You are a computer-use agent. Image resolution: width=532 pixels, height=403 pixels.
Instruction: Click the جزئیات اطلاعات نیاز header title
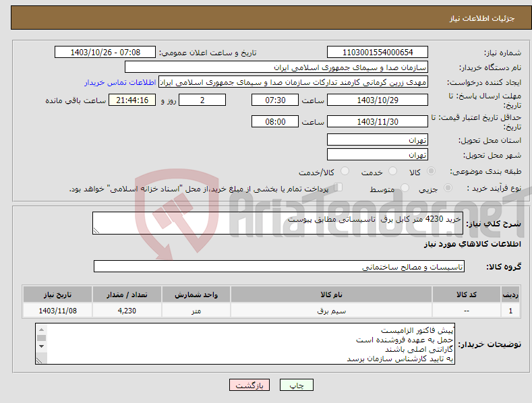pyautogui.click(x=482, y=18)
